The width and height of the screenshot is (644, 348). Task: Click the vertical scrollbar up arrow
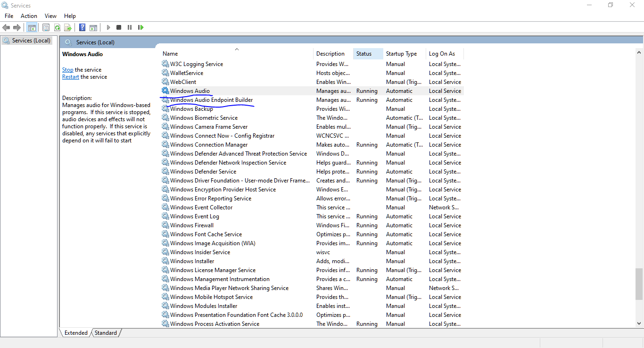639,52
